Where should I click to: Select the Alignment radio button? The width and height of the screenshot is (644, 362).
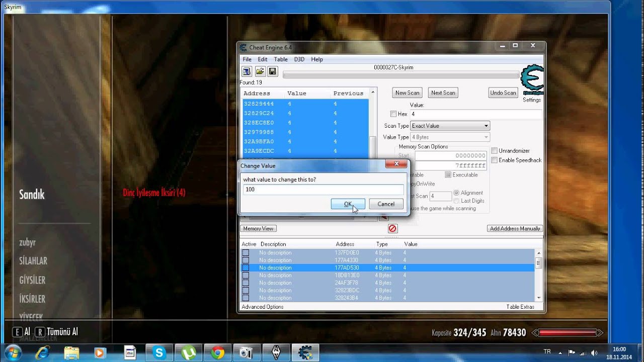[456, 193]
